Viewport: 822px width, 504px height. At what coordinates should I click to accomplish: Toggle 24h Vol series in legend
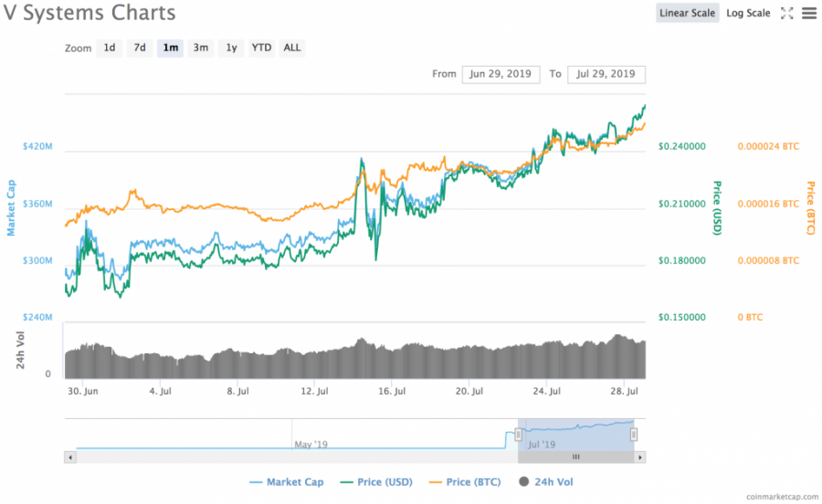(x=546, y=482)
